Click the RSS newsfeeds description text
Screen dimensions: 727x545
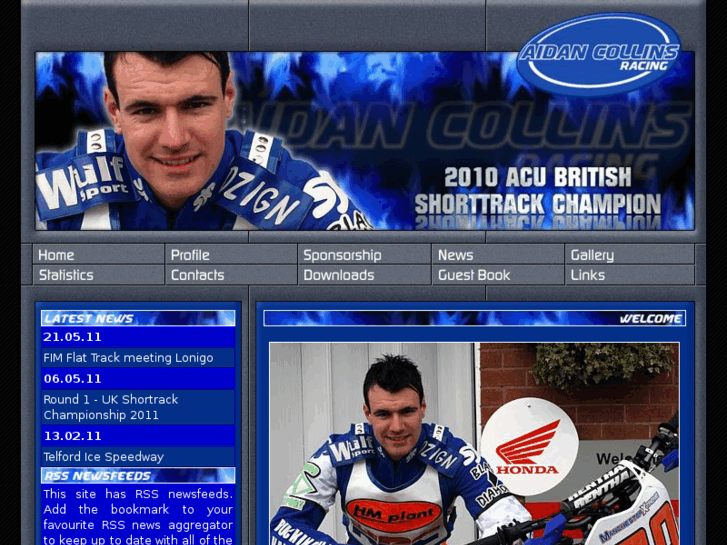click(x=138, y=516)
